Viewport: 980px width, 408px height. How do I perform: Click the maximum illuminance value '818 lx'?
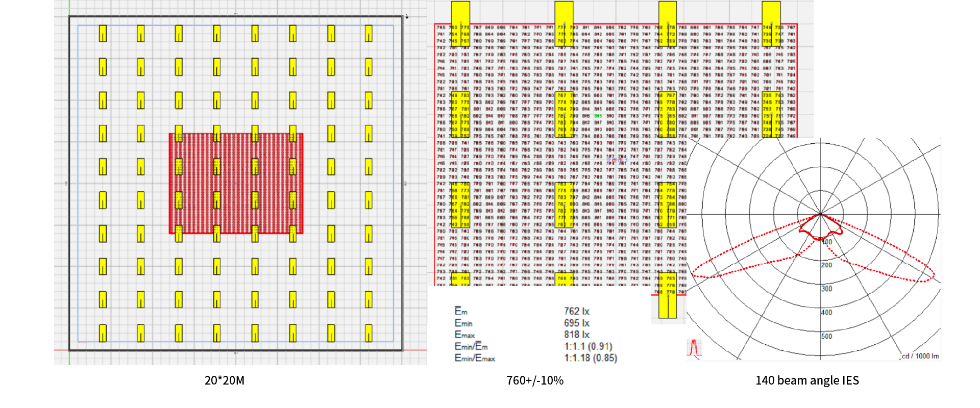[x=577, y=335]
